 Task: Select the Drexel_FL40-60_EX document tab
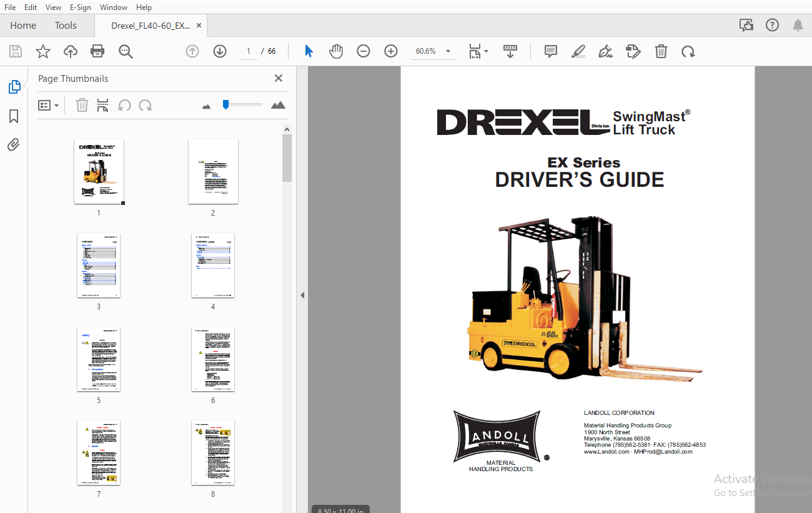(150, 26)
